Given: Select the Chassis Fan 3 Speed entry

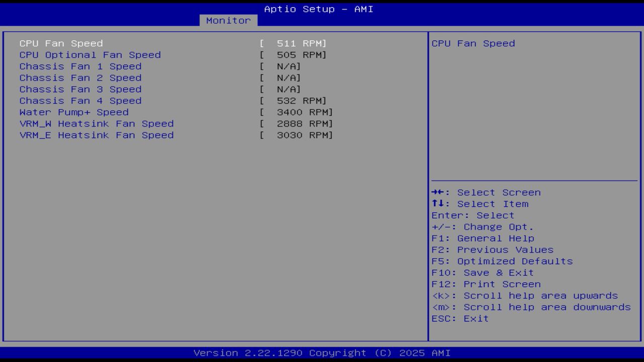Looking at the screenshot, I should pyautogui.click(x=80, y=89).
